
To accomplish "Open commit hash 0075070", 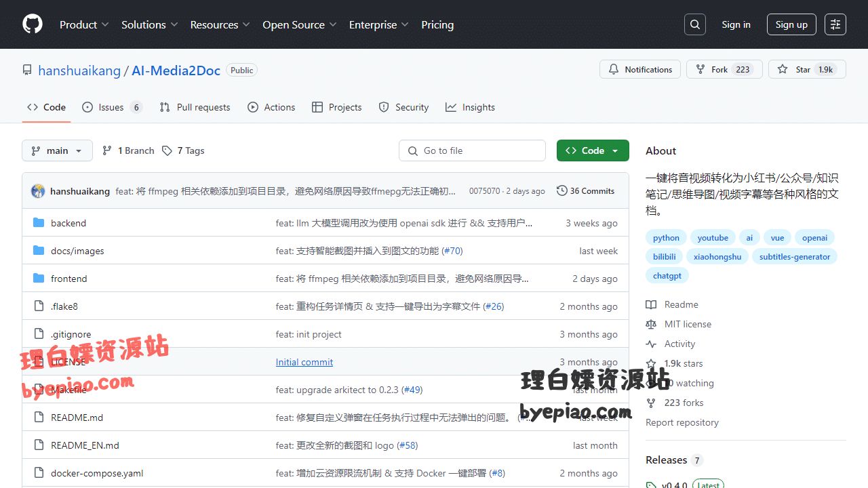I will (484, 191).
